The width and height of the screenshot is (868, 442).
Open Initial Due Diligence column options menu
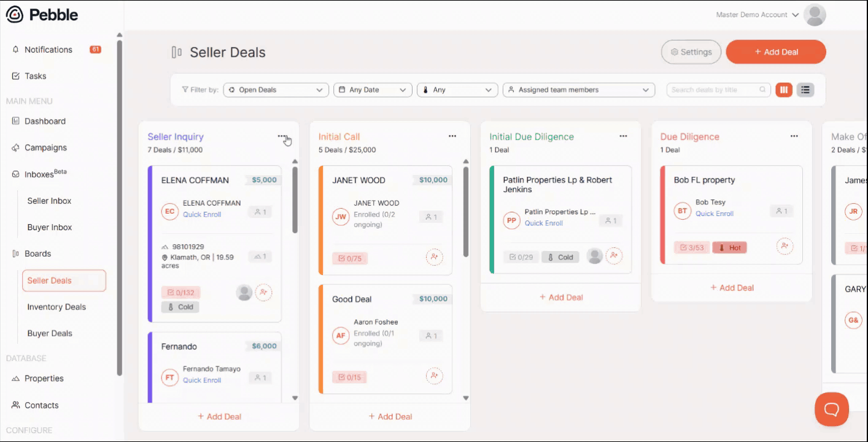(623, 136)
